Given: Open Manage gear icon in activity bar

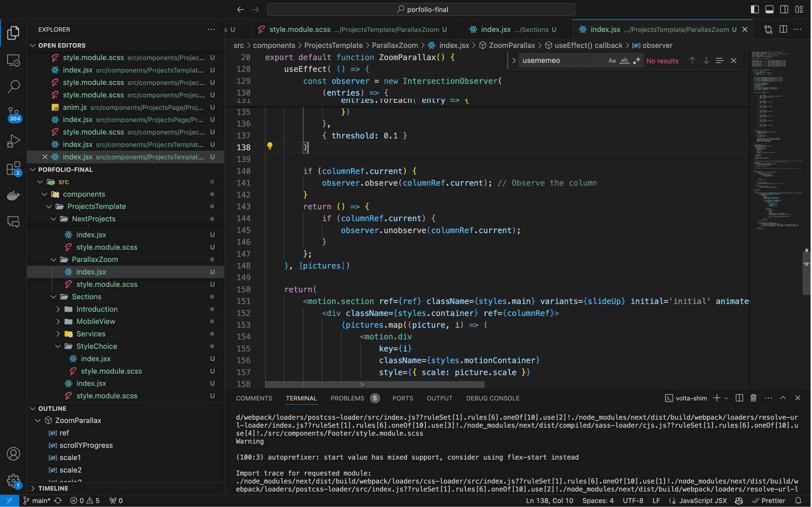Looking at the screenshot, I should click(14, 480).
